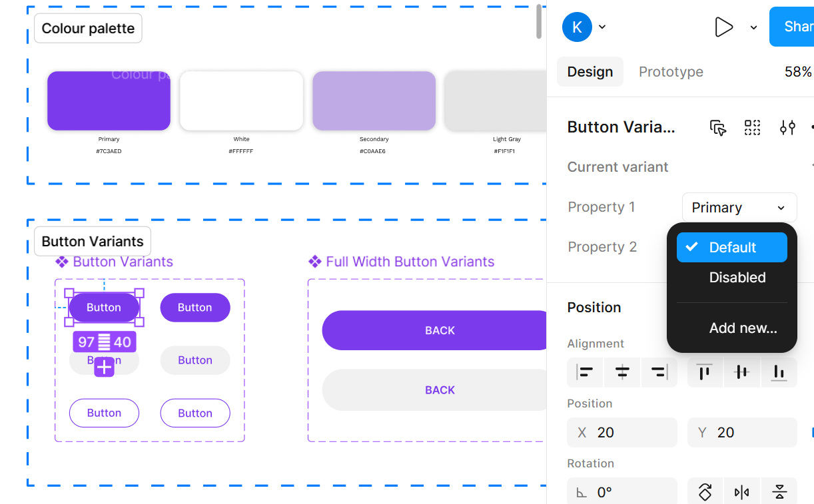Screen dimensions: 814x504
Task: Click the Primary purple colour swatch
Action: pos(109,101)
